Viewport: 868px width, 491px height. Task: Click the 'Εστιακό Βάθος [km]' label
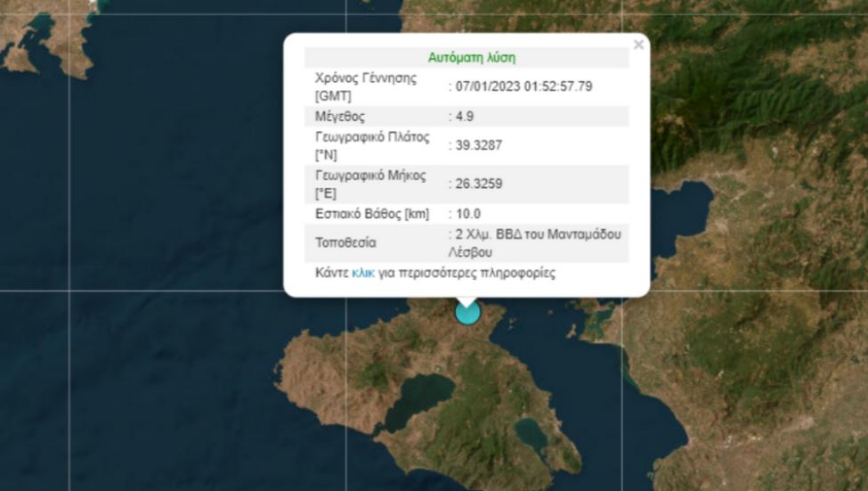pos(371,213)
